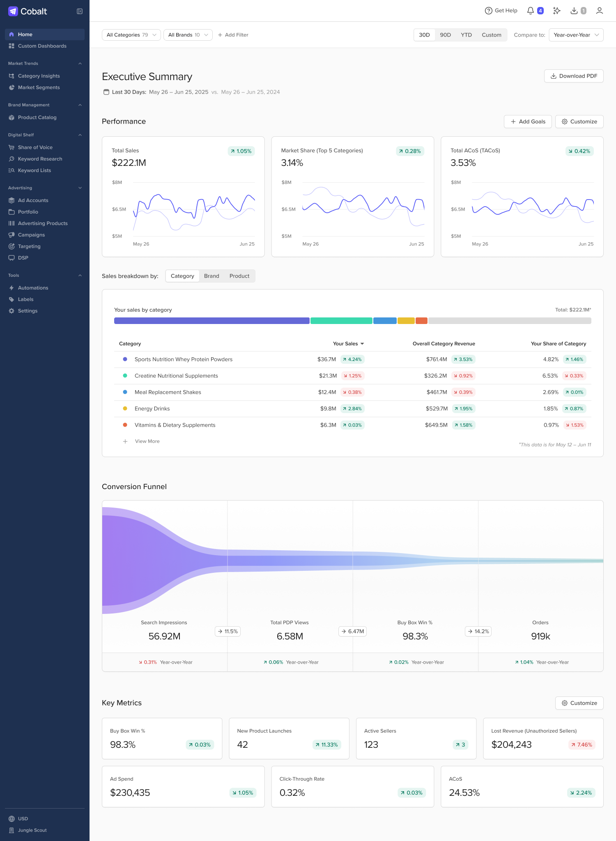616x841 pixels.
Task: Collapse the Market Trends section
Action: click(80, 64)
